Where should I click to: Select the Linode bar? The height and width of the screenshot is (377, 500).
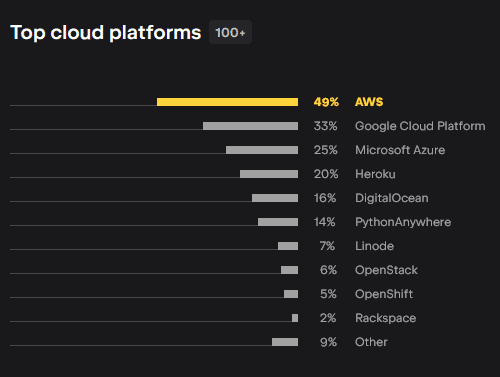click(x=288, y=246)
